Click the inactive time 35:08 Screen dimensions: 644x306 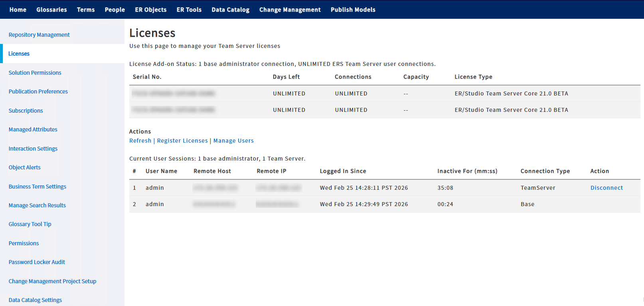pyautogui.click(x=445, y=188)
